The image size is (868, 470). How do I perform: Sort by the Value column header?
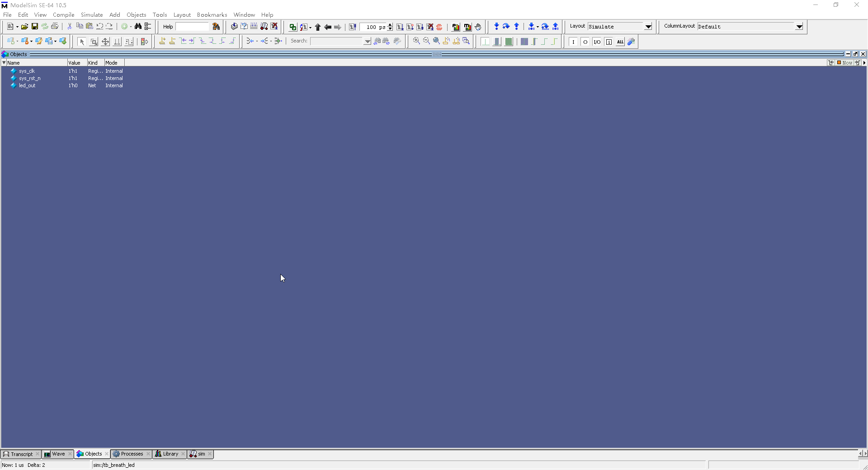tap(77, 63)
